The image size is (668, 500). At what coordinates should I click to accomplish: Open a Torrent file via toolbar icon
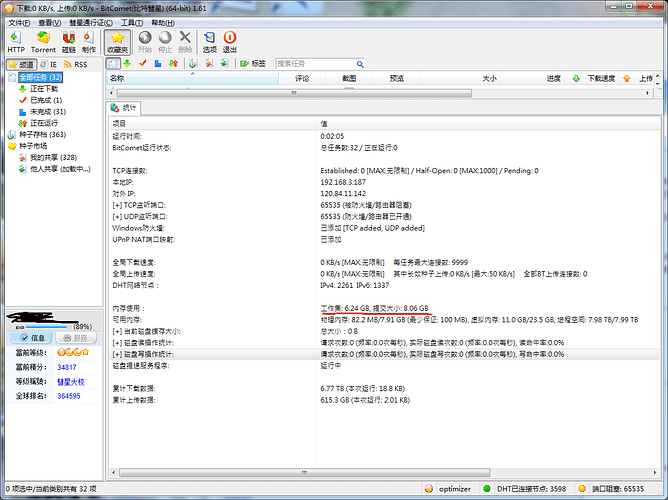coord(43,42)
